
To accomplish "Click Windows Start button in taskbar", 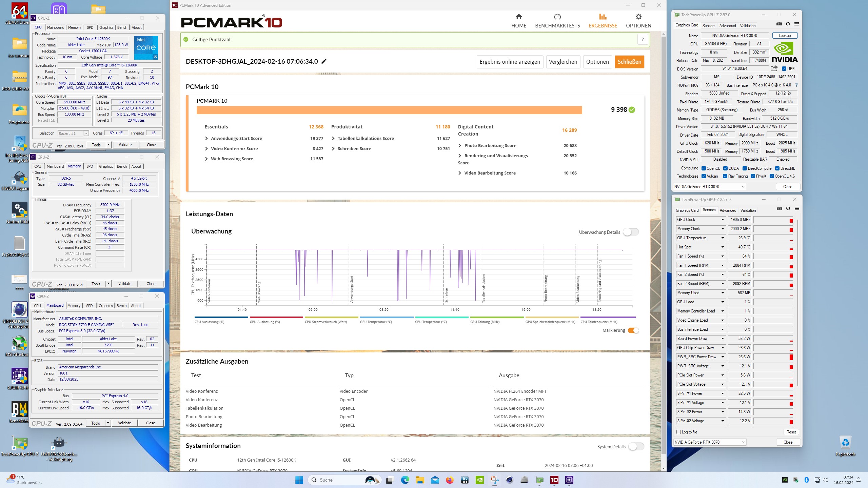I will [299, 480].
